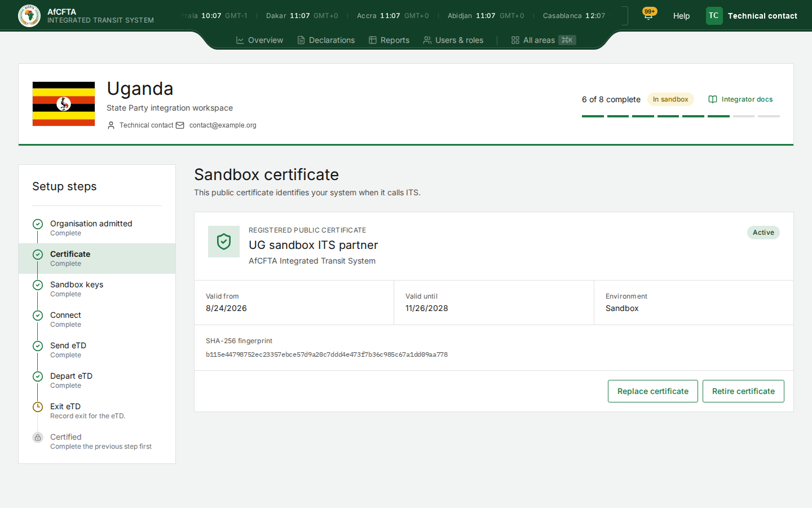This screenshot has width=812, height=508.
Task: Click the Valid until date 11/26/2028
Action: coord(427,308)
